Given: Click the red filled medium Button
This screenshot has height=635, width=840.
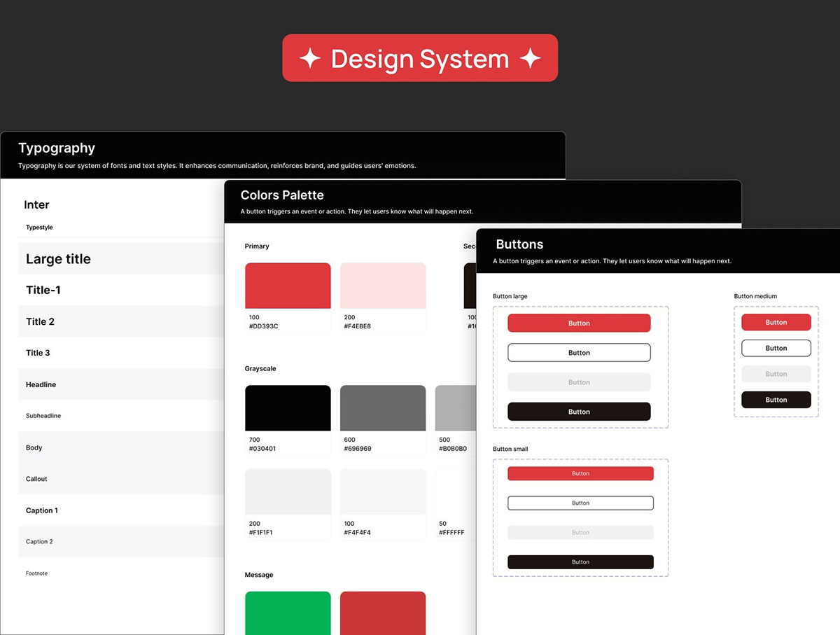Looking at the screenshot, I should click(x=776, y=322).
